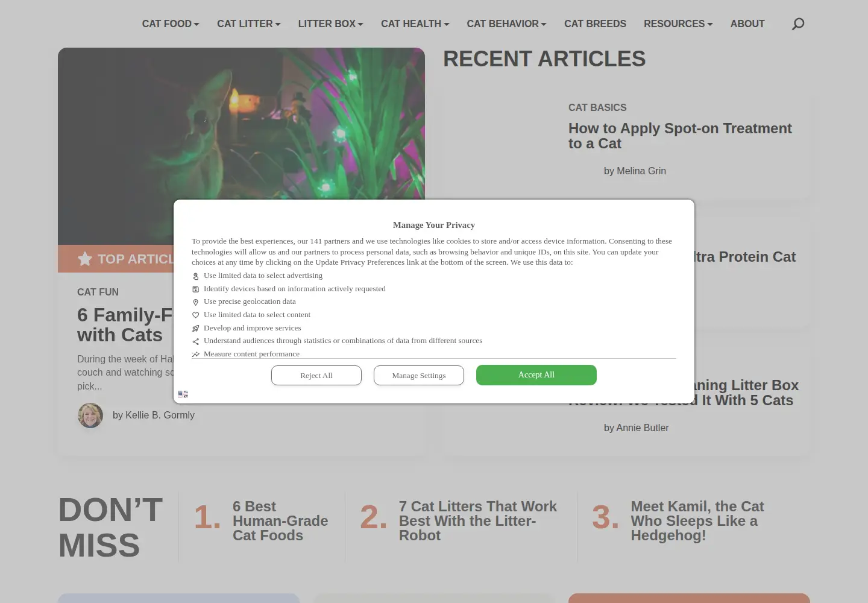Open the Cat Breeds page
This screenshot has height=603, width=868.
(x=595, y=24)
